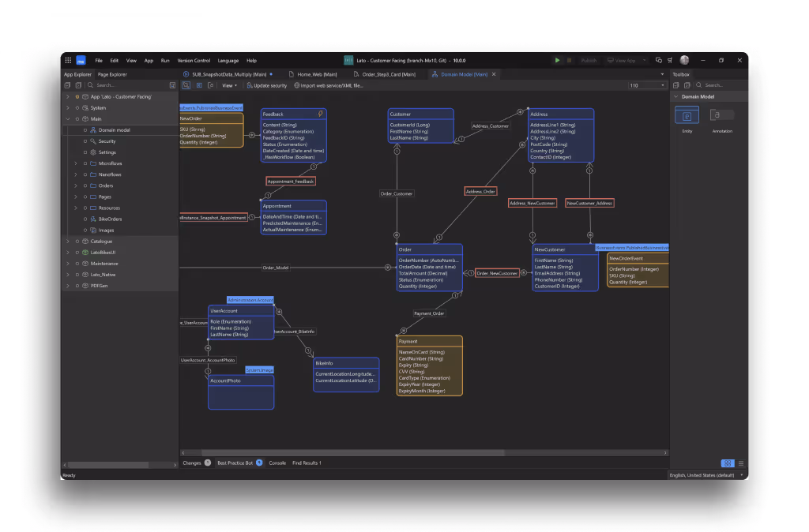Focus the Toolbox search field
Screen dimensions: 809x532
[720, 85]
